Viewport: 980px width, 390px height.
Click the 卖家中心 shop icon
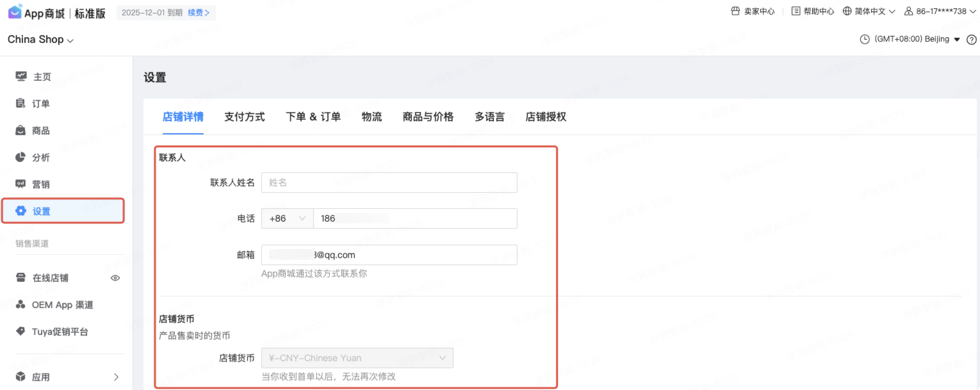pos(735,11)
